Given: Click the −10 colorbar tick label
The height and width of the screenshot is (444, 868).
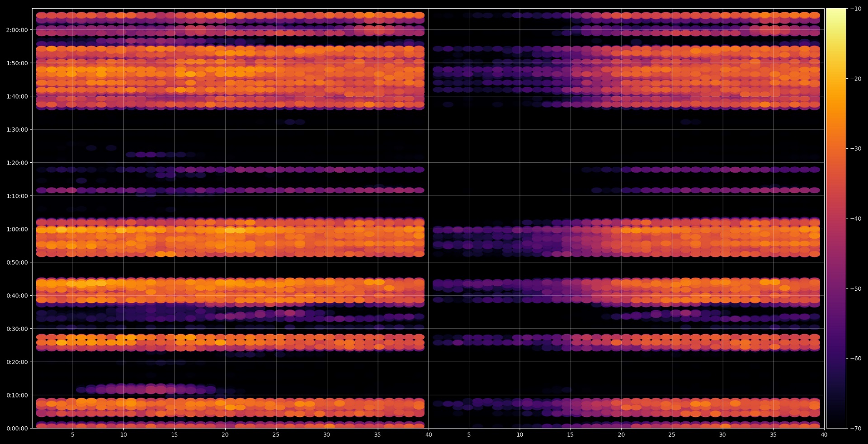Looking at the screenshot, I should coord(855,9).
